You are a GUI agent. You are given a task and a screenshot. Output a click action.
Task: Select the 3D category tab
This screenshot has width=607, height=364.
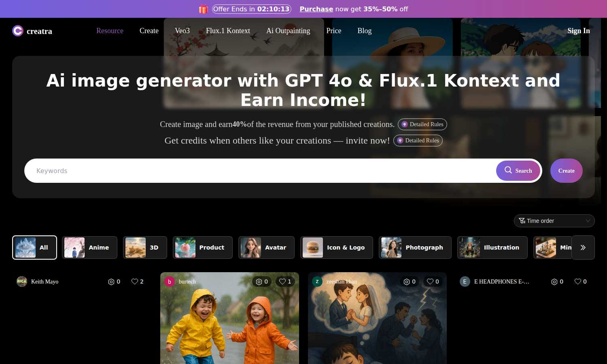click(145, 248)
